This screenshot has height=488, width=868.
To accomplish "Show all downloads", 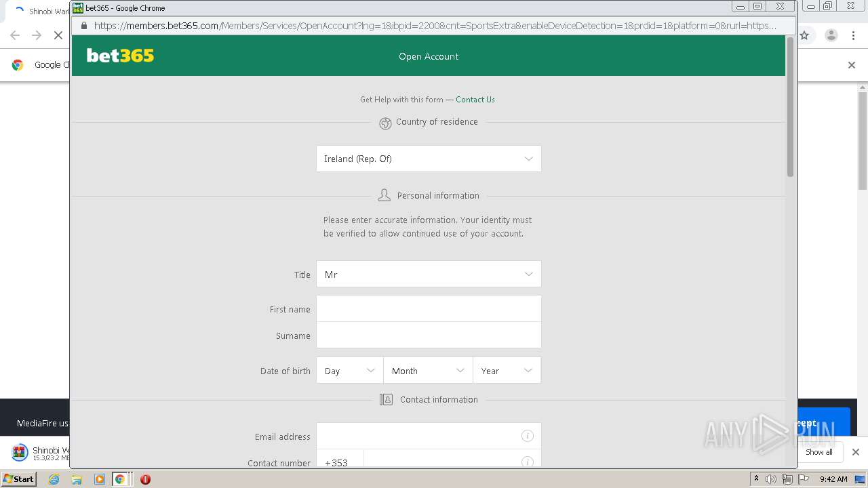I will coord(819,452).
